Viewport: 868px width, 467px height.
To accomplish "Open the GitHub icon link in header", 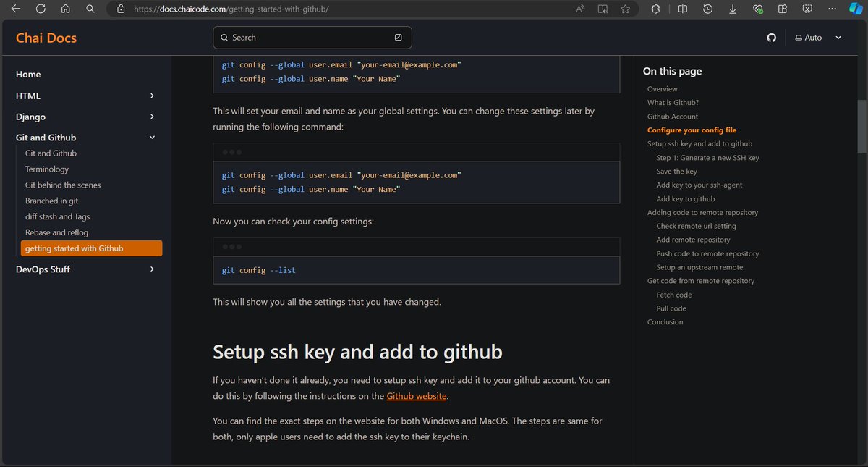I will (x=772, y=38).
